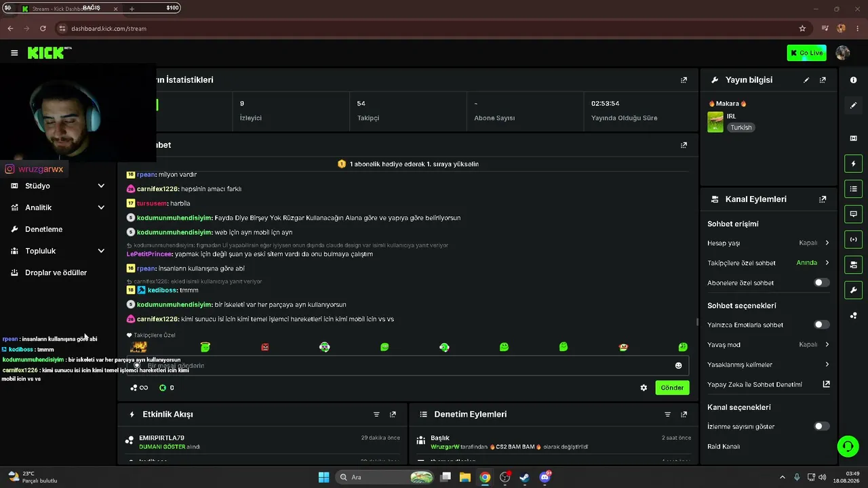Edit stream info with the pencil icon
Image resolution: width=868 pixels, height=488 pixels.
point(806,80)
